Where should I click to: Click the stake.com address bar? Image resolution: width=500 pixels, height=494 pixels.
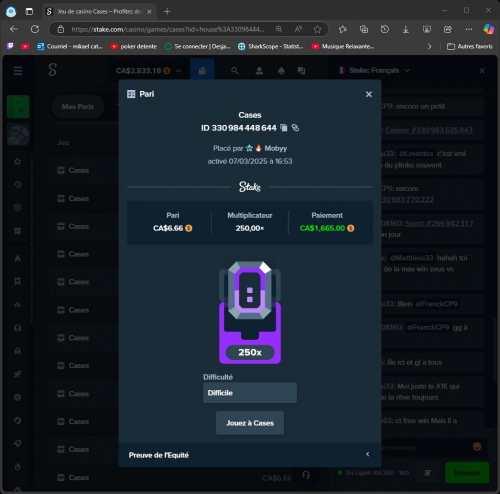[x=168, y=29]
